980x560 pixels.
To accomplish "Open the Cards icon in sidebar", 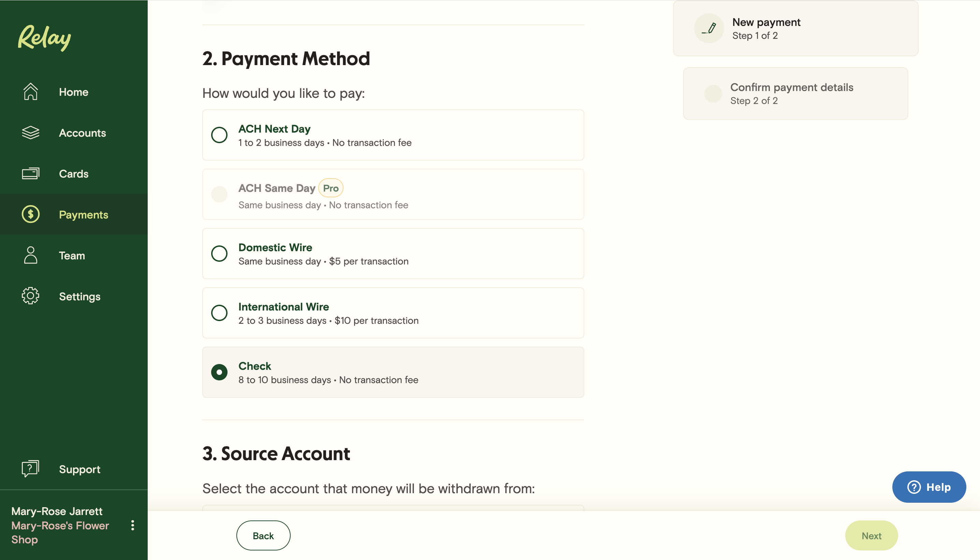I will [30, 173].
